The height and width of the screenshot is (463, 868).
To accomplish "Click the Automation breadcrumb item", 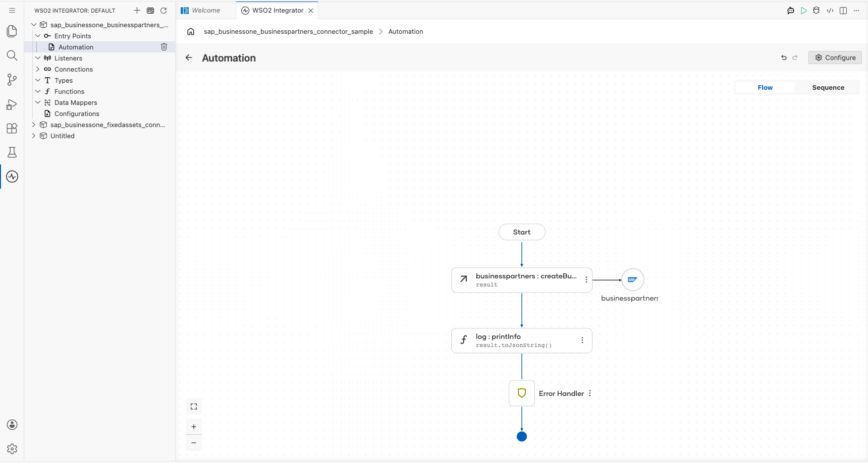I will pos(406,31).
